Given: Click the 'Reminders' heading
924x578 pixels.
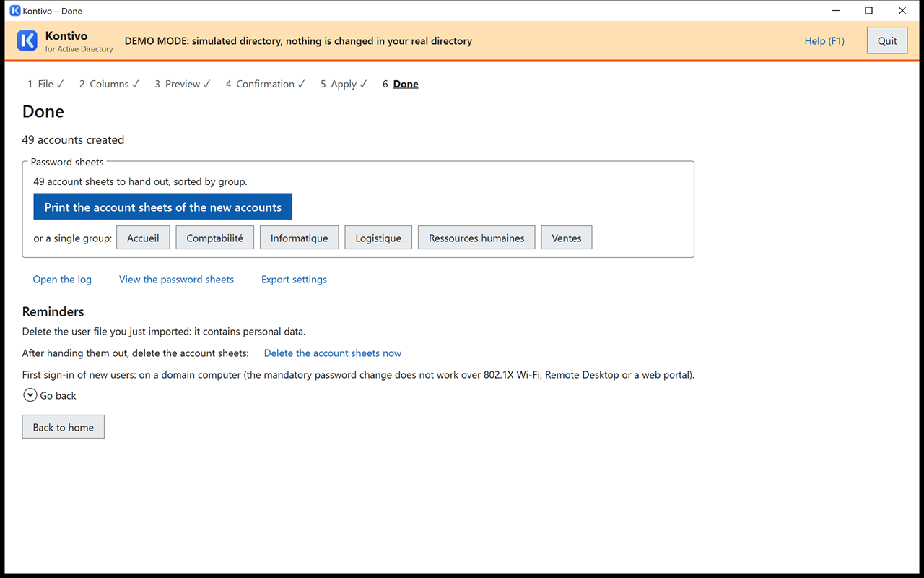Looking at the screenshot, I should coord(53,311).
